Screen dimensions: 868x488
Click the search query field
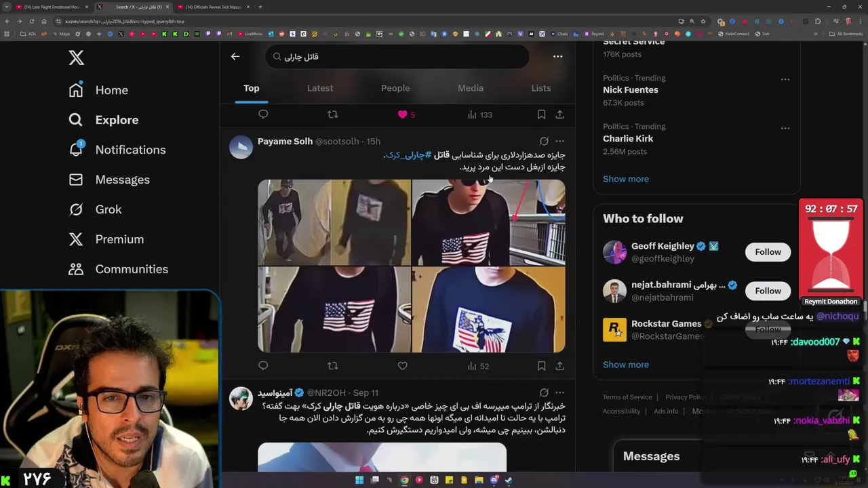coord(397,57)
